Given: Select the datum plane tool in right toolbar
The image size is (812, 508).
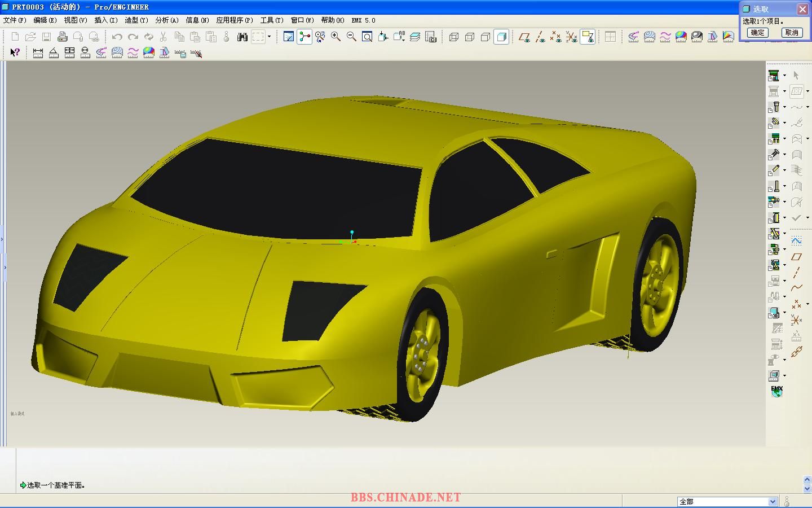Looking at the screenshot, I should point(796,257).
